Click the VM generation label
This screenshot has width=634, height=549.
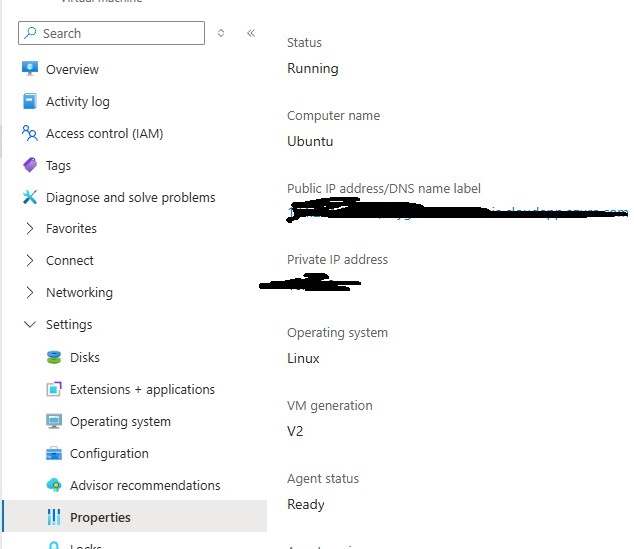click(x=330, y=405)
